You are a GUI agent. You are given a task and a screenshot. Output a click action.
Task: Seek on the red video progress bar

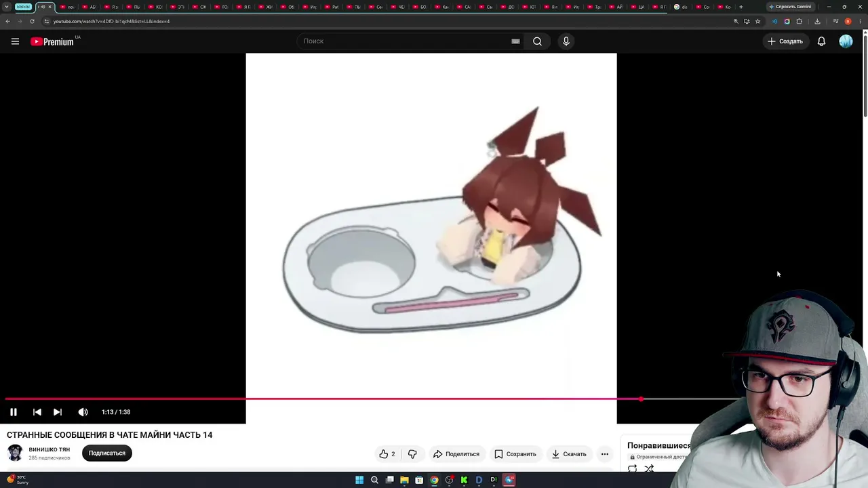(323, 399)
